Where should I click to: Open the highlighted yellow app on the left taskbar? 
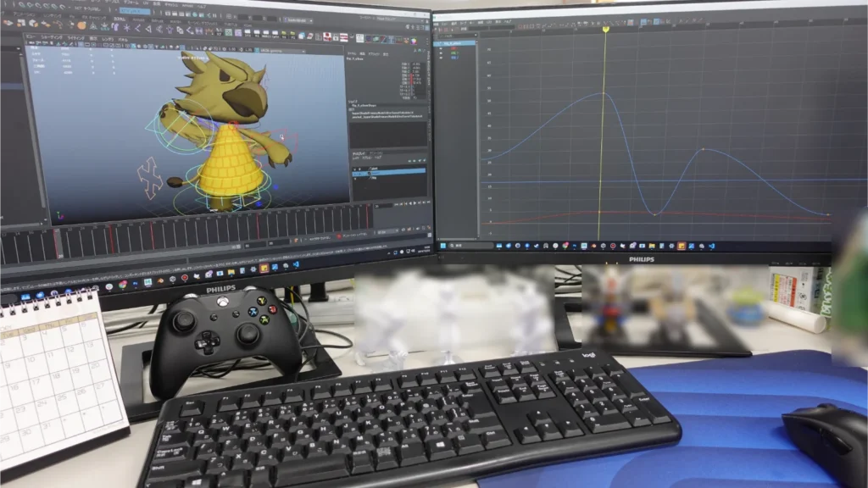pos(264,269)
